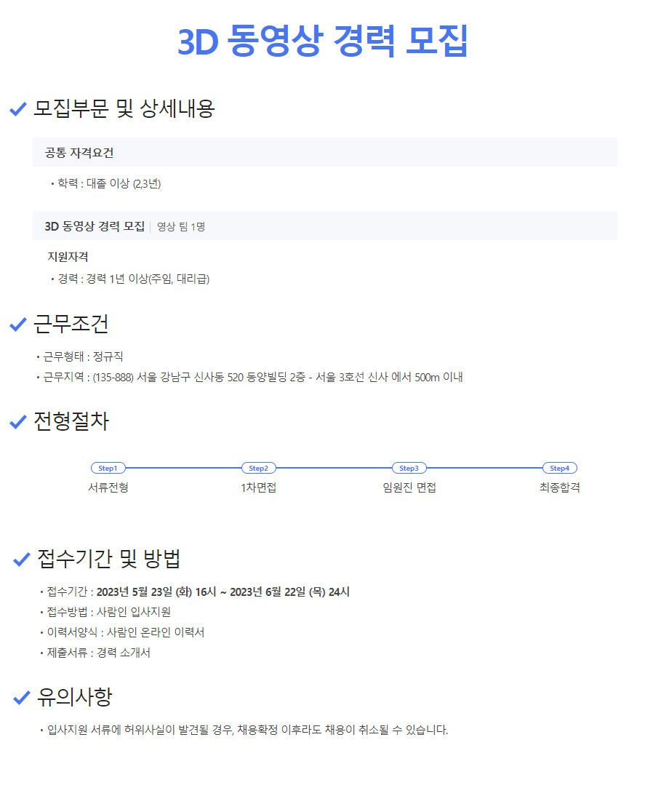Click the Step3 badge above 임원진 면접

[409, 468]
